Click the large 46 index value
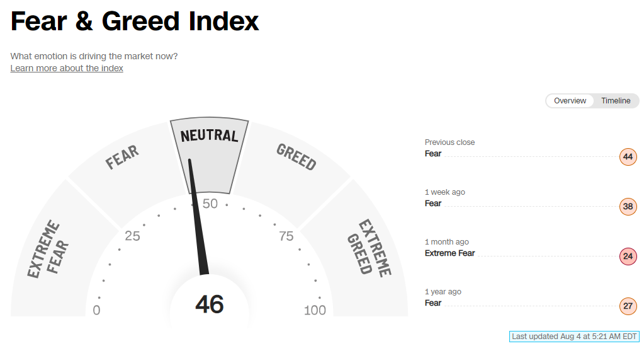The width and height of the screenshot is (644, 346). [210, 304]
